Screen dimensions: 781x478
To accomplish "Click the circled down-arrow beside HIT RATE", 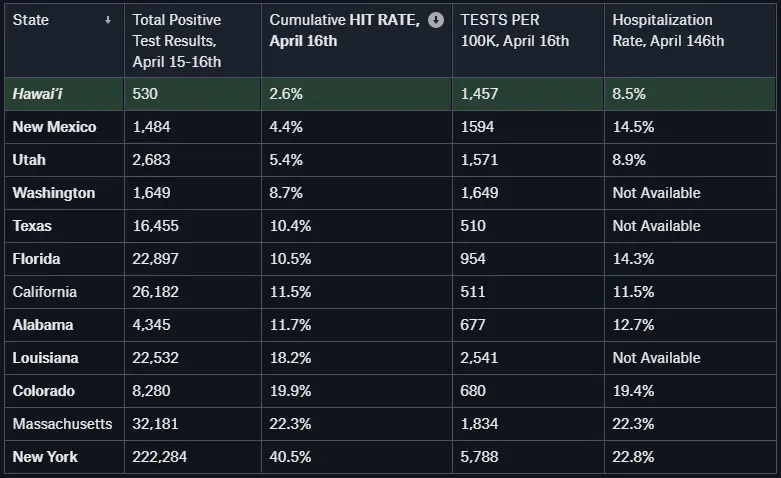I will [436, 20].
